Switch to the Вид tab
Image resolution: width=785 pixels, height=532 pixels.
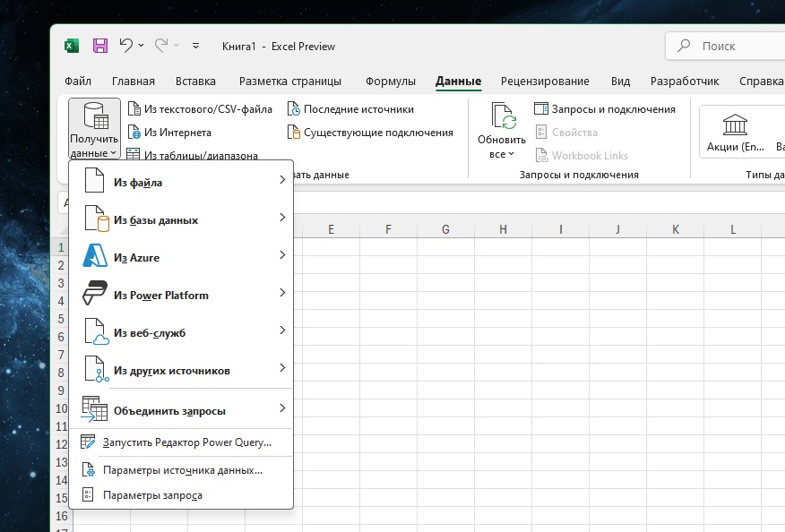620,82
